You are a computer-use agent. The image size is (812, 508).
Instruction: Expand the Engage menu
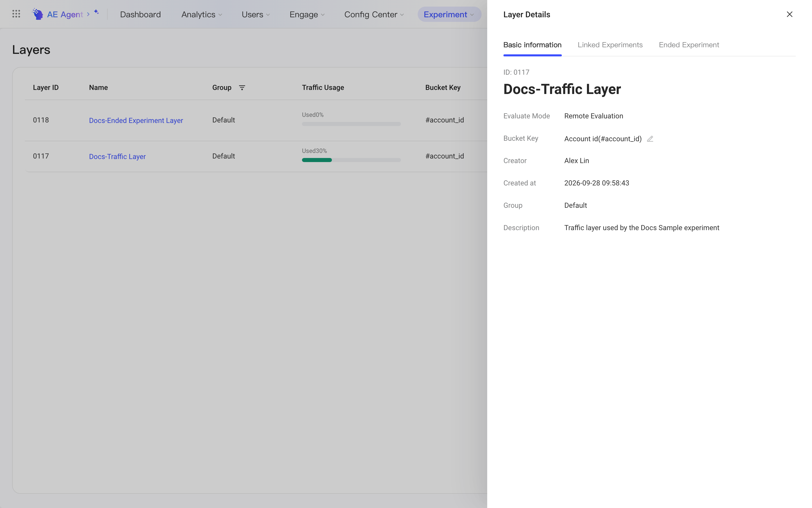click(x=307, y=14)
